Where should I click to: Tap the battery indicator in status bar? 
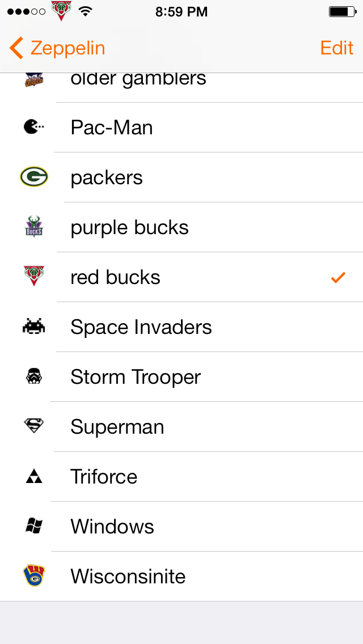tap(343, 12)
